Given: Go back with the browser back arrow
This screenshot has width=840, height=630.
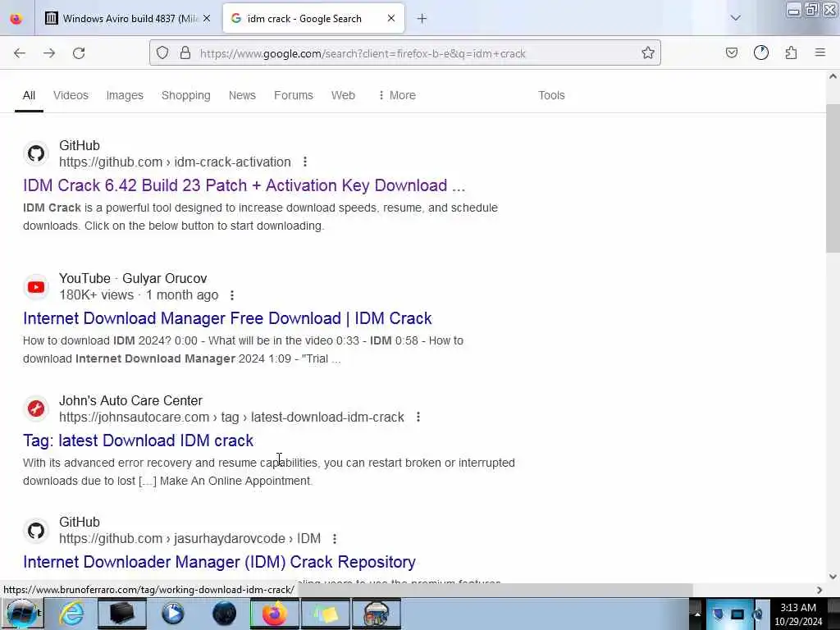Looking at the screenshot, I should click(x=20, y=53).
